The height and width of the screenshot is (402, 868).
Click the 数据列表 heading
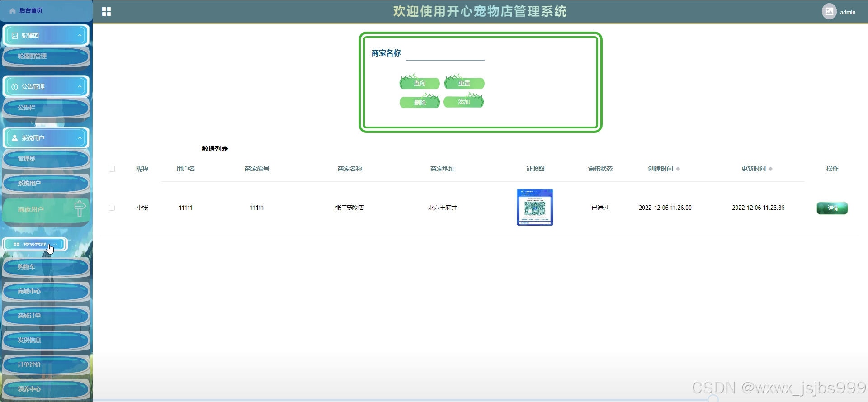215,149
